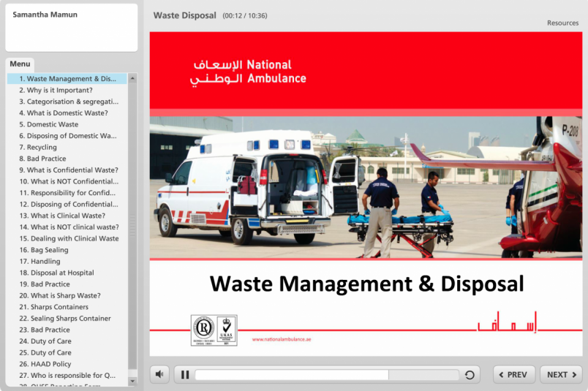Select the '7. Recycling' slide
The width and height of the screenshot is (588, 391).
point(38,148)
